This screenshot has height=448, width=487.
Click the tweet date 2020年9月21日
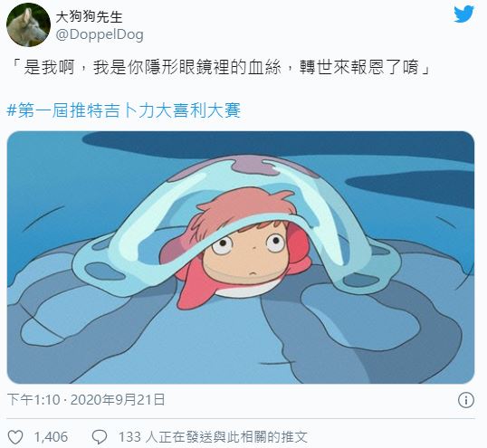pyautogui.click(x=118, y=400)
